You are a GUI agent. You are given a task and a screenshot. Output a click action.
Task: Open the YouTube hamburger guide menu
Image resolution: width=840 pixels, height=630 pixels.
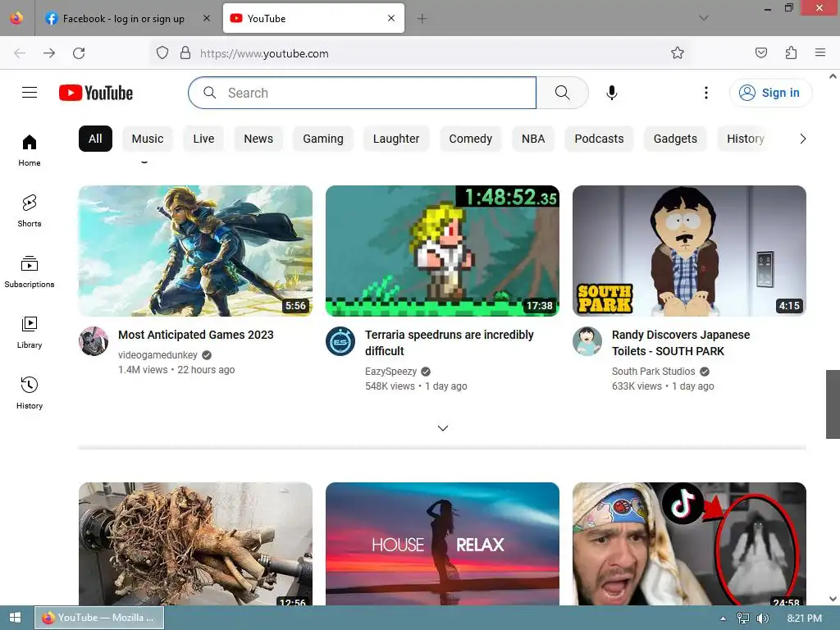coord(30,93)
